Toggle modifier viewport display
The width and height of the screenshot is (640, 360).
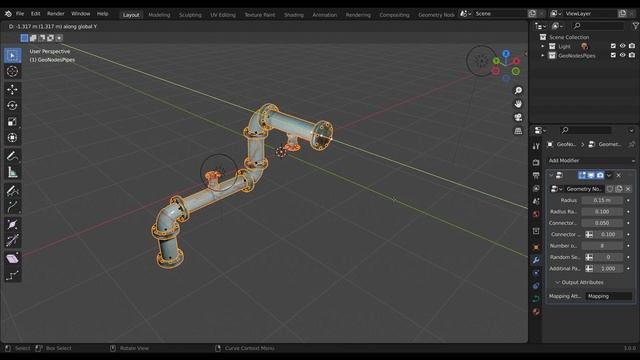point(591,175)
